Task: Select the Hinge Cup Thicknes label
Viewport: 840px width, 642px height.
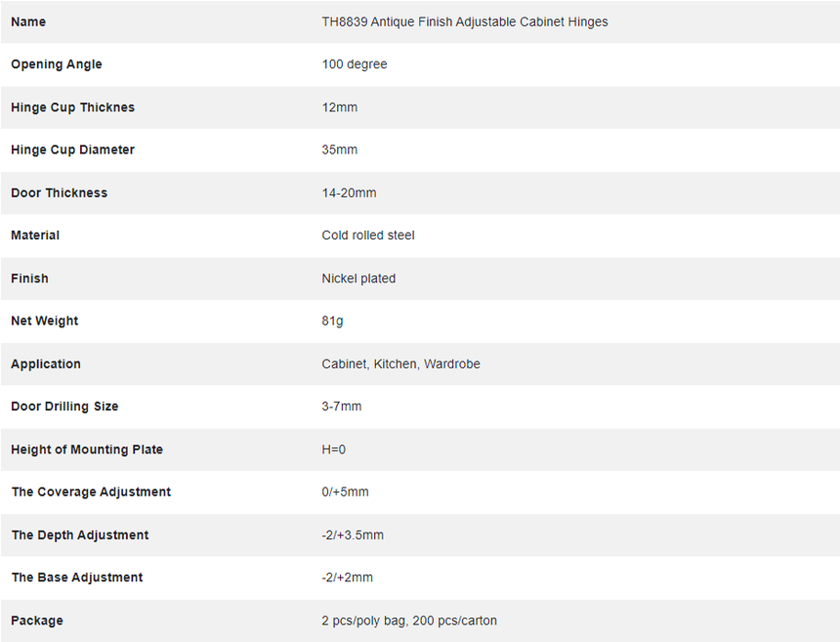Action: pyautogui.click(x=73, y=107)
